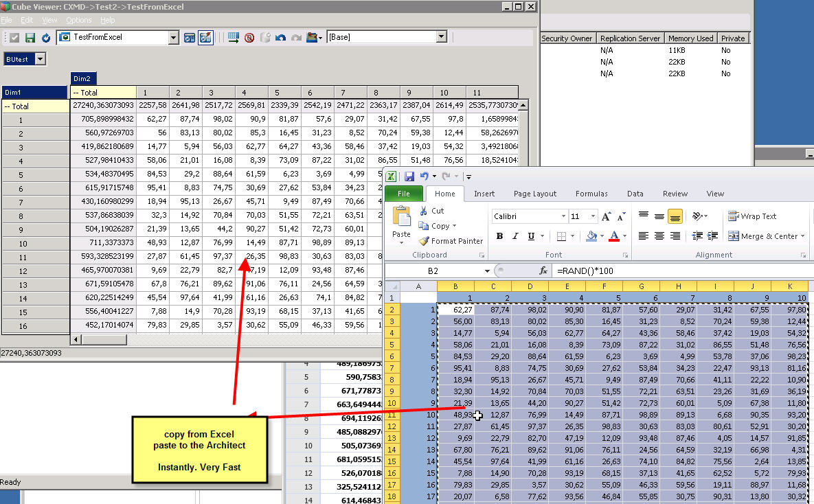The height and width of the screenshot is (504, 814).
Task: Click the Decrease Font Size icon
Action: tap(621, 216)
